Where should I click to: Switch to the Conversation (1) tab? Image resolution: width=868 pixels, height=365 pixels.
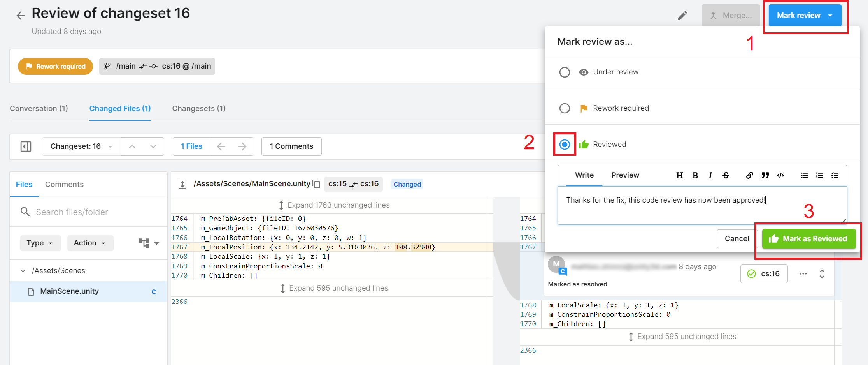39,108
